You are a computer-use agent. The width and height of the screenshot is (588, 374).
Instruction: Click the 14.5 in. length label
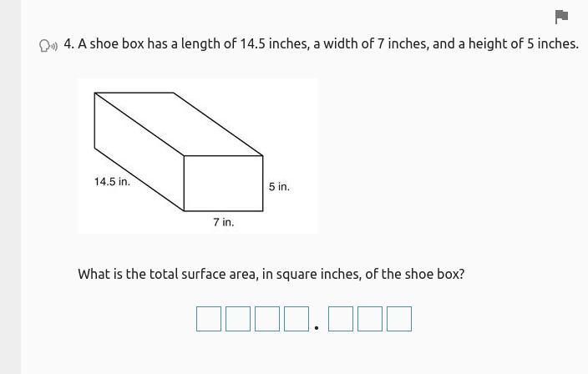pyautogui.click(x=112, y=182)
